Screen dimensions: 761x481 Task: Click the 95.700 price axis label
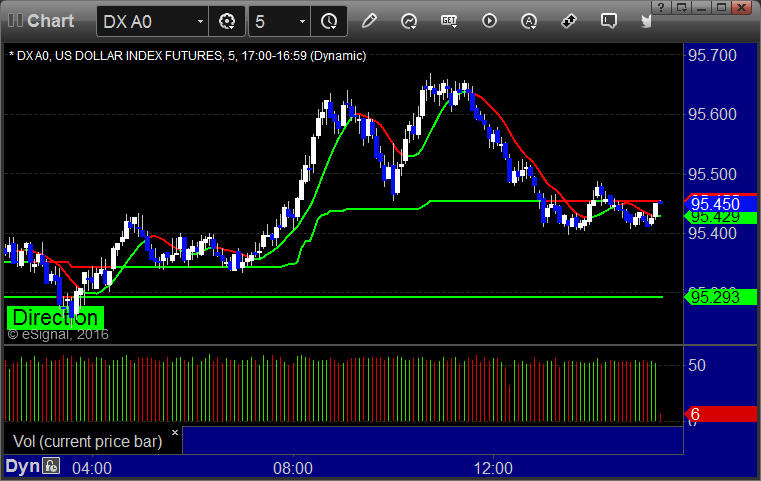[x=712, y=55]
